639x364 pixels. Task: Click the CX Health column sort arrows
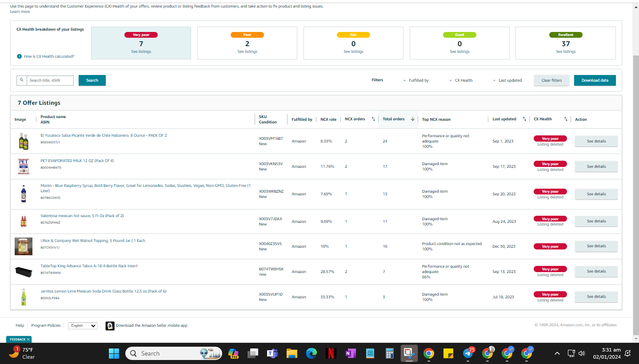point(566,119)
